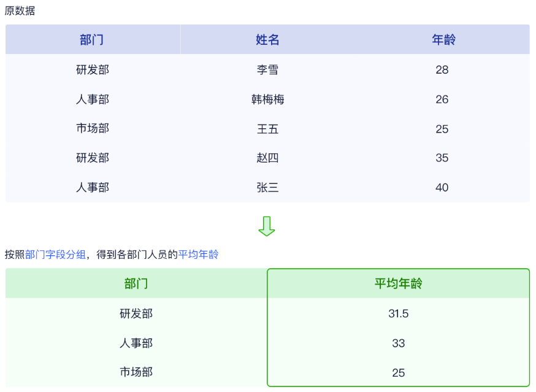This screenshot has height=392, width=536.
Task: Click the 原数据 title label
Action: point(20,10)
